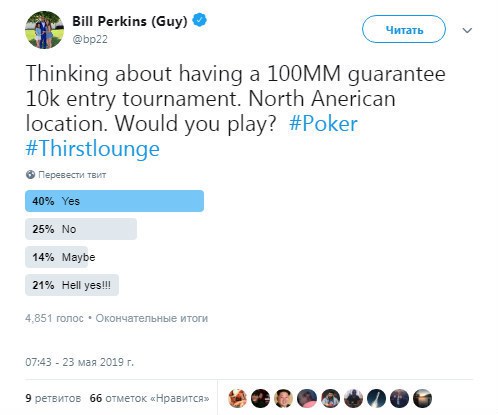The height and width of the screenshot is (415, 498).
Task: View the 66 отметок «Нравится» list
Action: pos(149,398)
